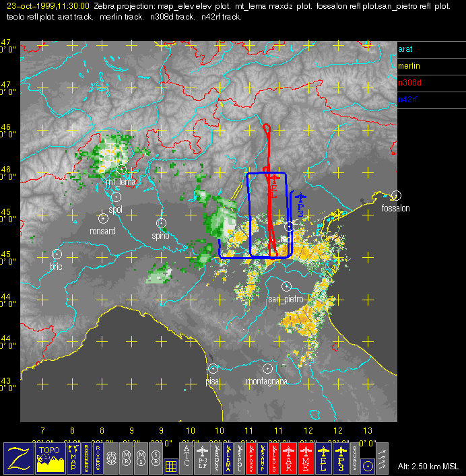Click the bric station marker
The height and width of the screenshot is (476, 466).
pos(57,254)
